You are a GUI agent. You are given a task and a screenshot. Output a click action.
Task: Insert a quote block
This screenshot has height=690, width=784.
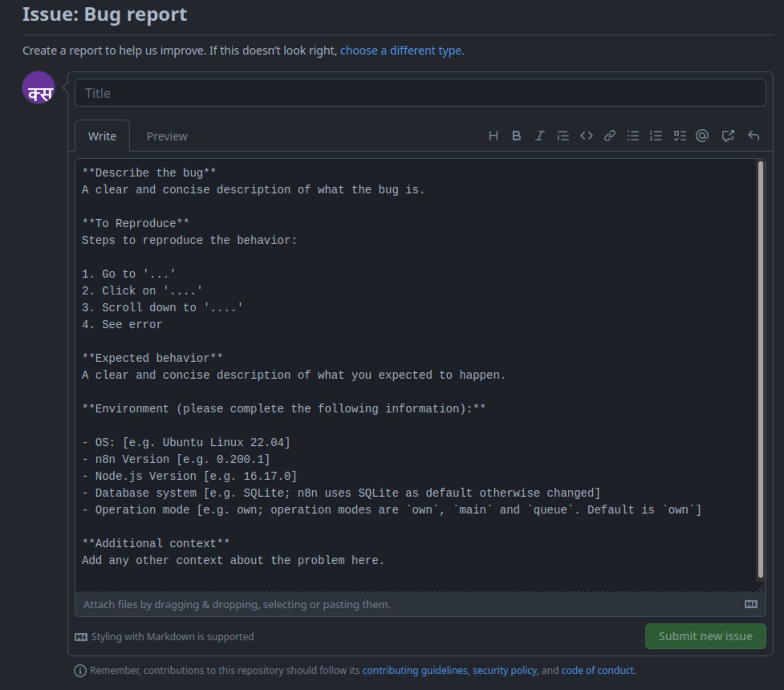click(x=563, y=136)
